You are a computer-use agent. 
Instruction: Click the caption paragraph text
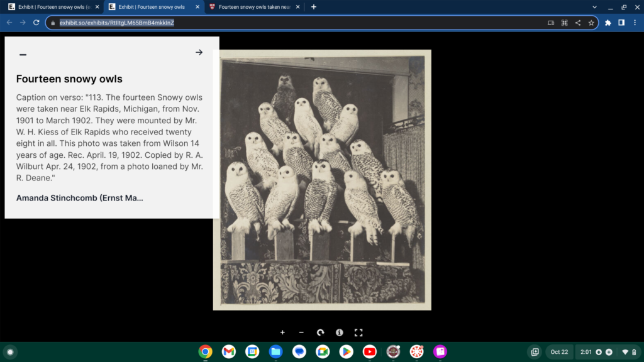tap(109, 138)
